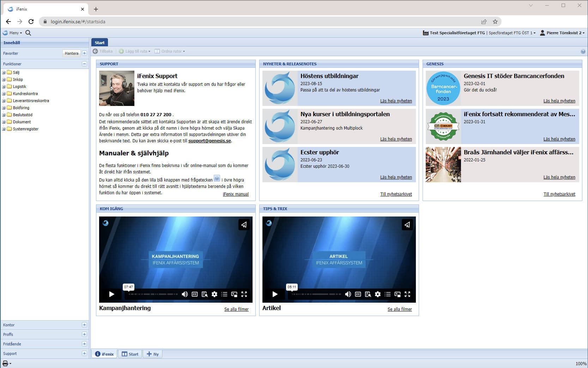Toggle closed captions on Artikel video

(358, 294)
